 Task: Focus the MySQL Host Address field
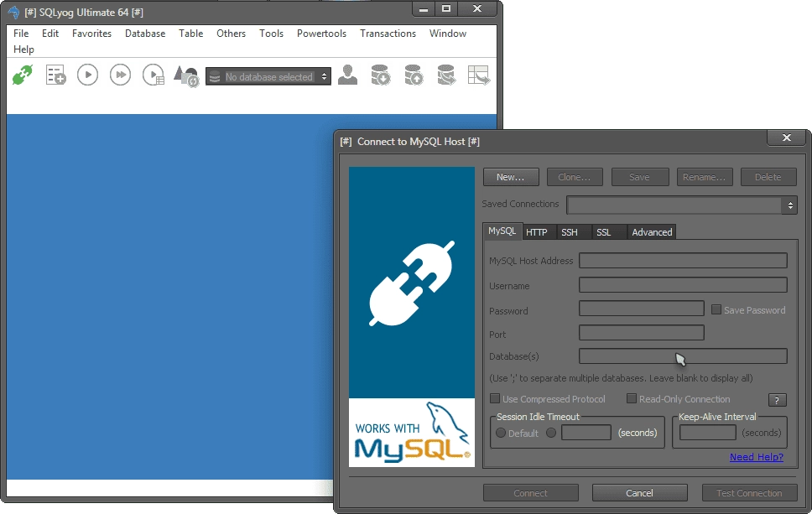click(x=683, y=261)
